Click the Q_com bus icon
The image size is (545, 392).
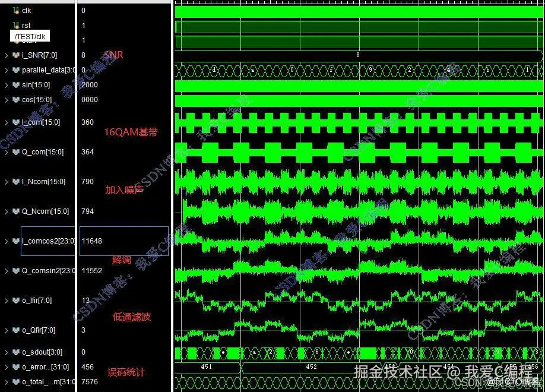click(x=16, y=152)
